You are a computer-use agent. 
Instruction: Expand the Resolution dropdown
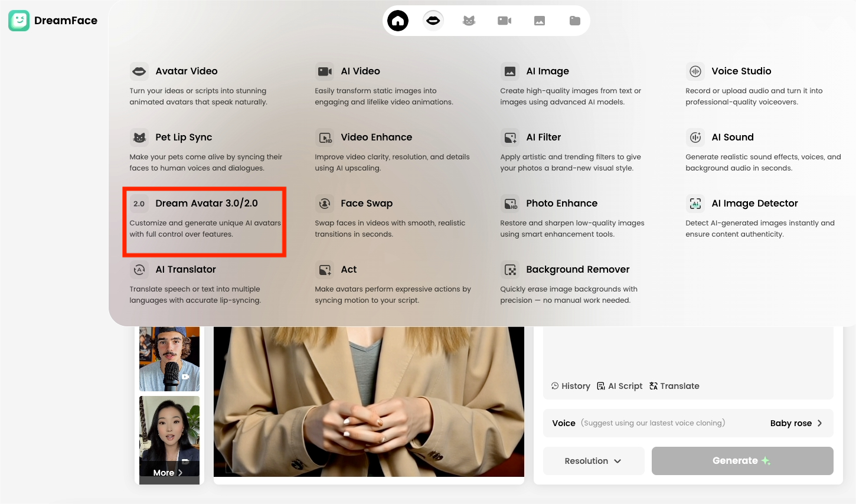click(x=593, y=461)
